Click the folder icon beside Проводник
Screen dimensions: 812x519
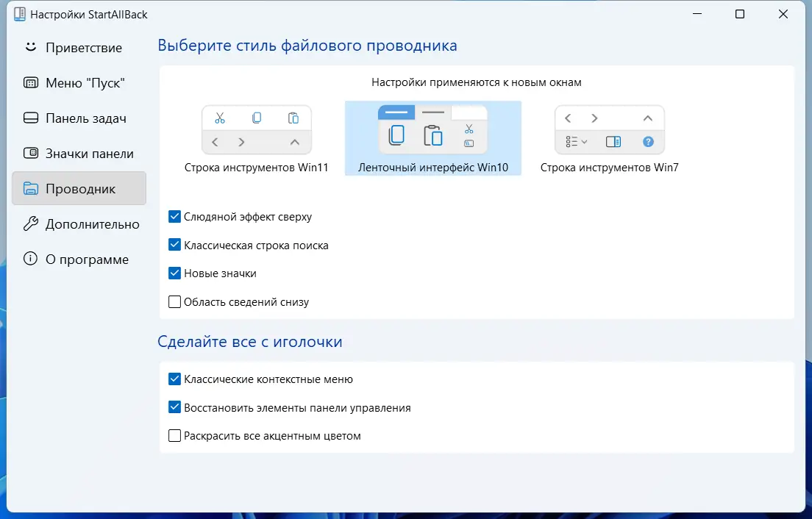(x=31, y=188)
